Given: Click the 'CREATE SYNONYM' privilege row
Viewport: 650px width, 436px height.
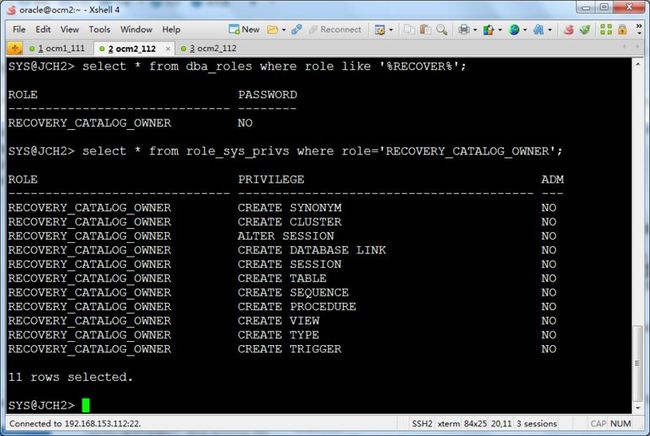Looking at the screenshot, I should (x=289, y=208).
